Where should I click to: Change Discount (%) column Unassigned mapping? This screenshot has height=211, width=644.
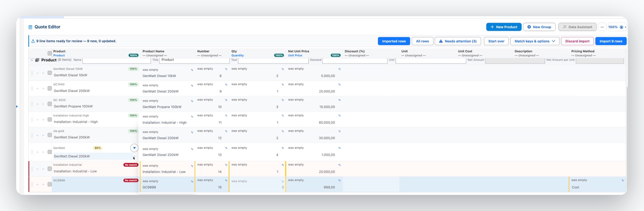(357, 55)
